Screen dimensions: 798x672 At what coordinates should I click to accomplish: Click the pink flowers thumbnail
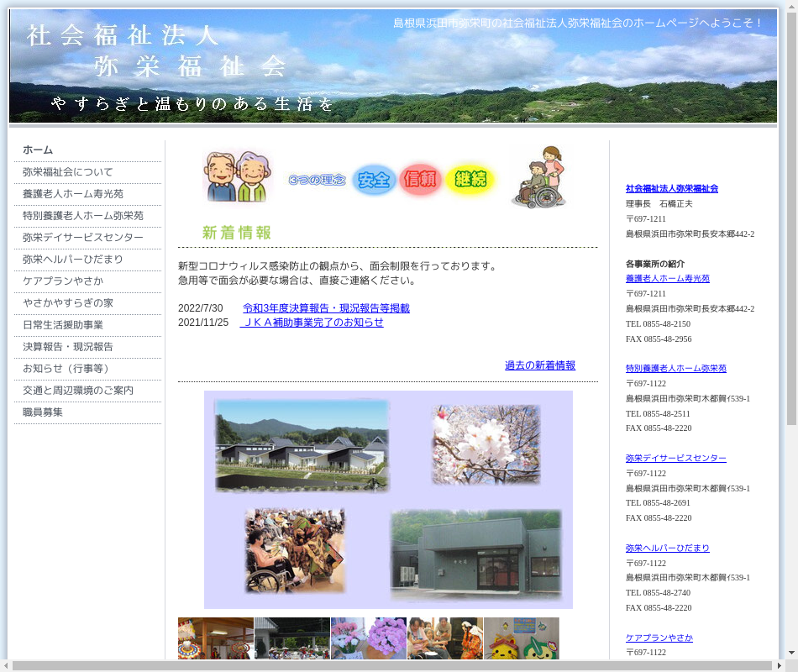[x=368, y=638]
